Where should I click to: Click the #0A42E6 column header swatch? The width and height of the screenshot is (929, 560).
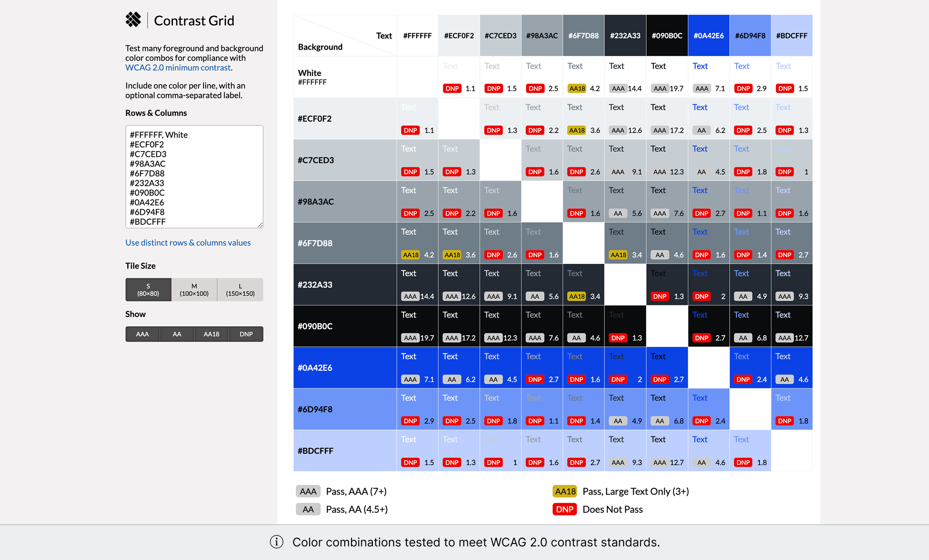coord(708,36)
